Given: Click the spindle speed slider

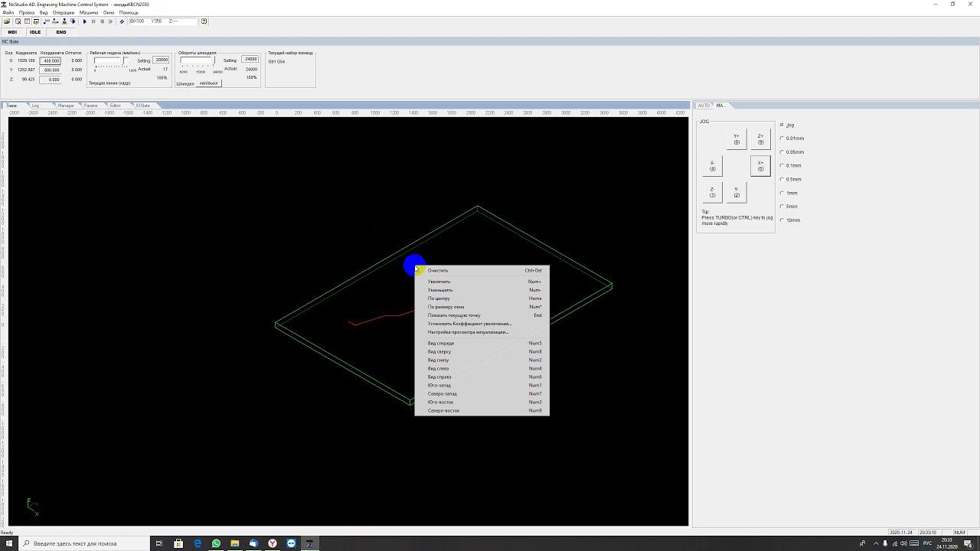Looking at the screenshot, I should pos(198,61).
